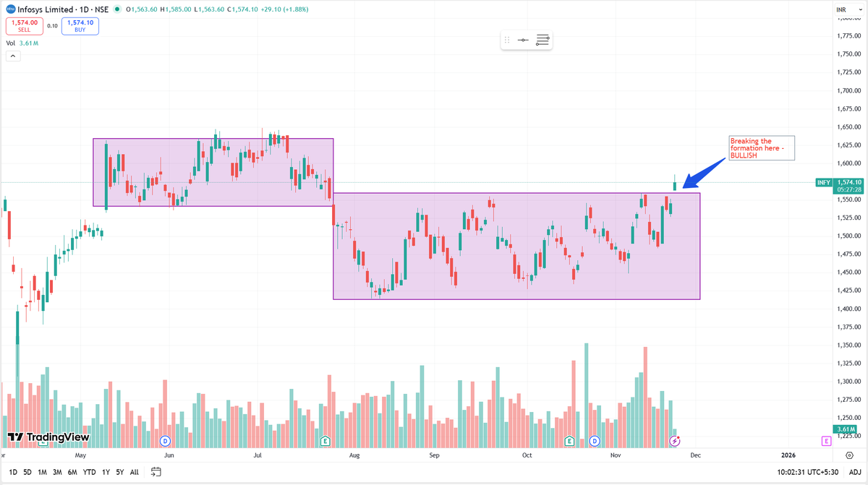This screenshot has height=485, width=868.
Task: Click the BUY 1,574.10 button
Action: (x=80, y=24)
